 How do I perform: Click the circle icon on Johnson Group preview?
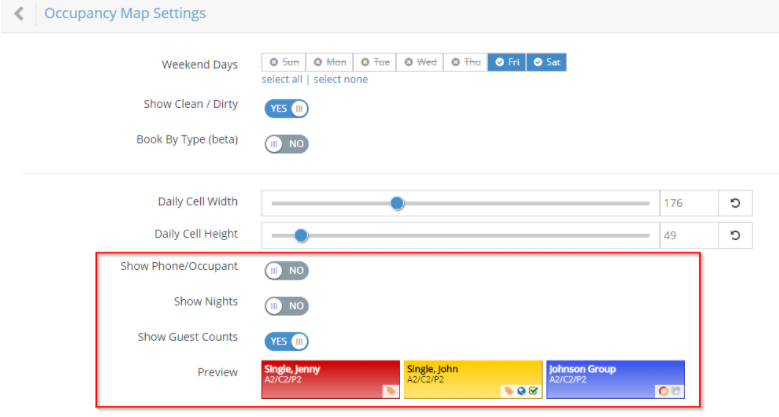pos(662,391)
